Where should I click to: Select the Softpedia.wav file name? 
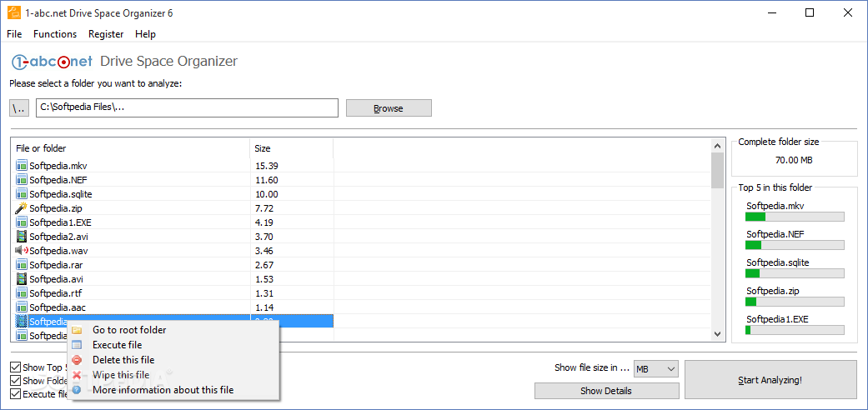click(x=58, y=251)
